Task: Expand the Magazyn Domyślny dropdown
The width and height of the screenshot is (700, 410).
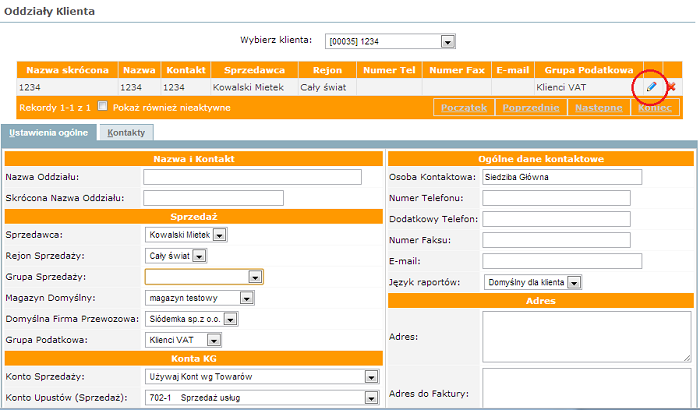Action: [x=200, y=298]
